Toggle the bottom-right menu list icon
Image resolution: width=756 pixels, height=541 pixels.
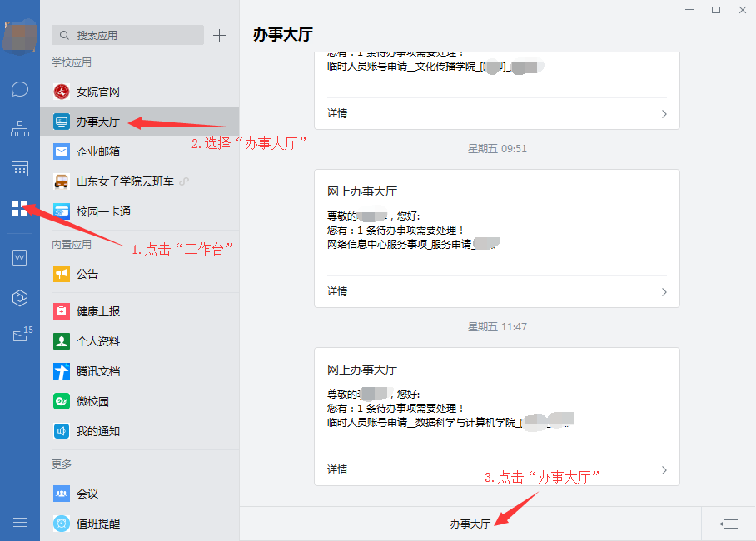[x=729, y=524]
